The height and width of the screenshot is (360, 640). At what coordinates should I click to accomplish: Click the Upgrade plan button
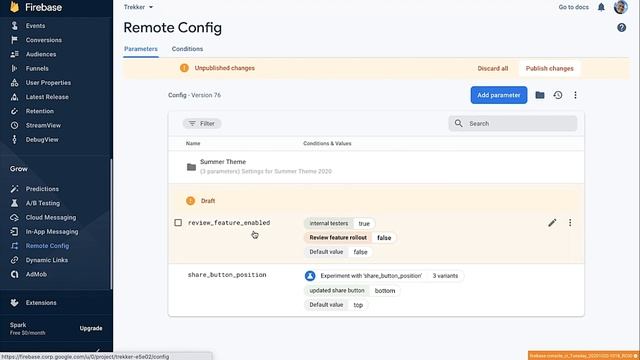point(91,328)
